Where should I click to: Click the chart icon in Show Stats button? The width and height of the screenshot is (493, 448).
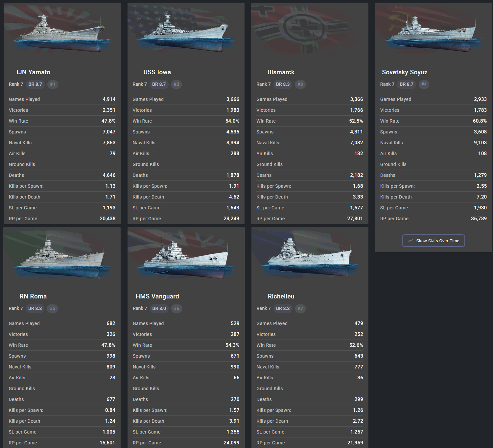411,241
